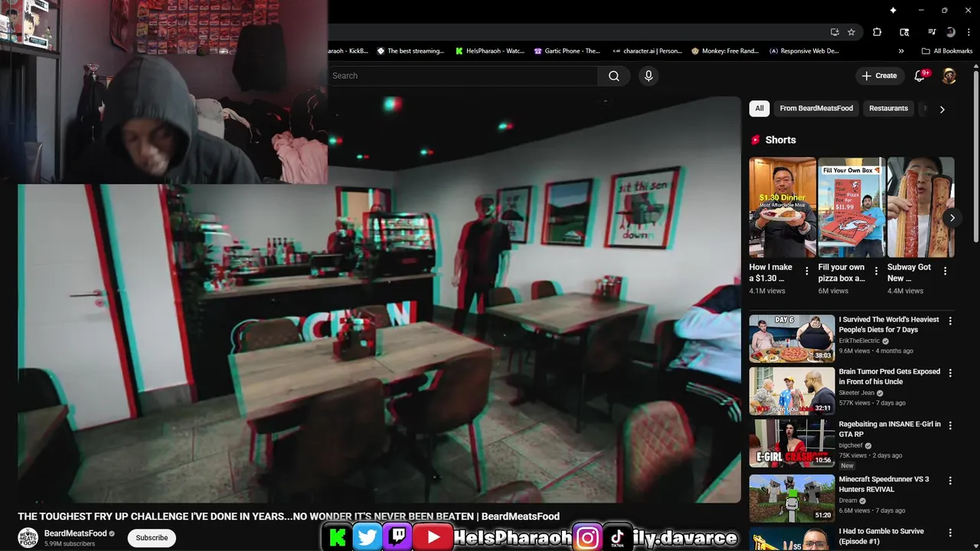This screenshot has height=551, width=980.
Task: Open the Skeeter Jean channel name
Action: 856,393
